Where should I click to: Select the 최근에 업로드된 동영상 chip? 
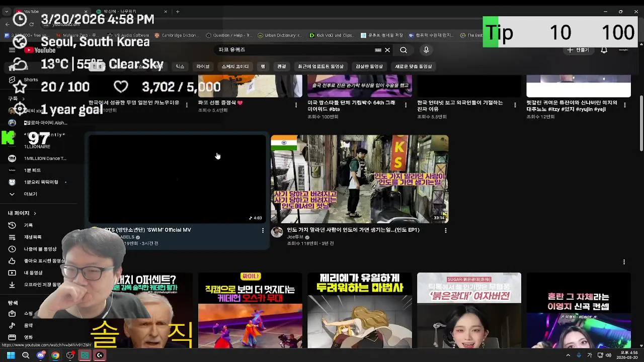320,66
